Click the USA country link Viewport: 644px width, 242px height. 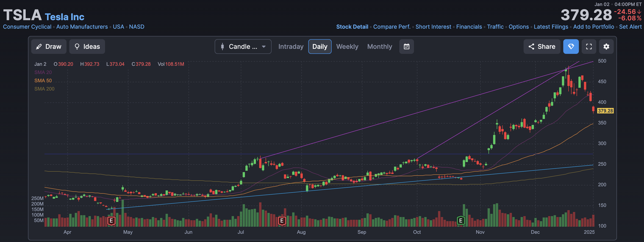pos(118,27)
